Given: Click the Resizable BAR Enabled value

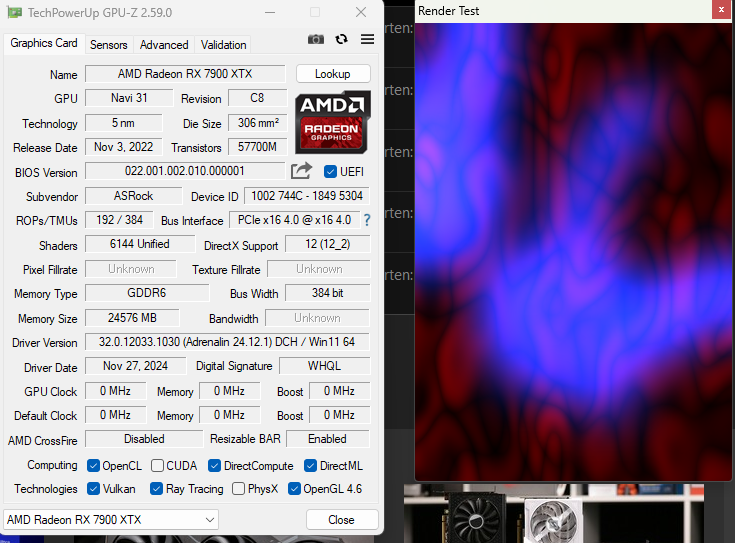Looking at the screenshot, I should [x=328, y=439].
